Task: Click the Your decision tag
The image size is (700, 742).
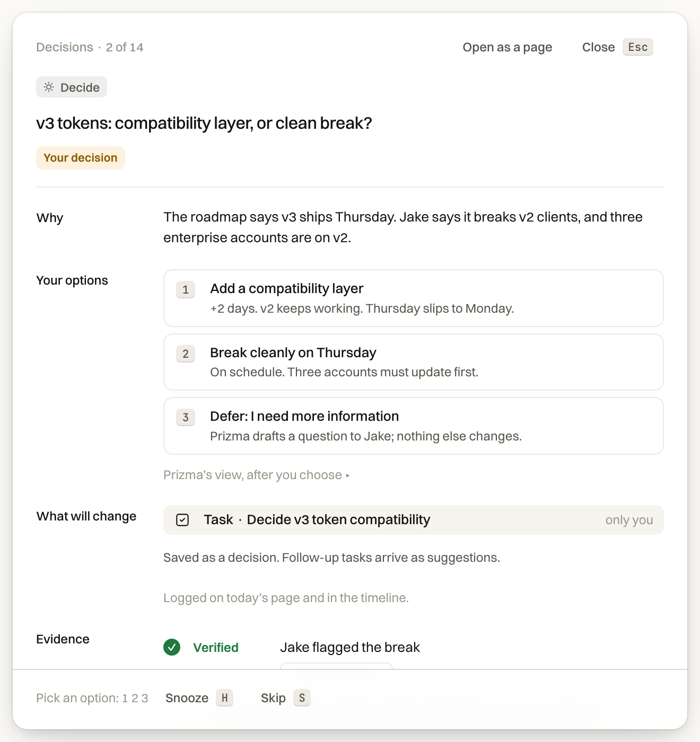Action: click(81, 158)
